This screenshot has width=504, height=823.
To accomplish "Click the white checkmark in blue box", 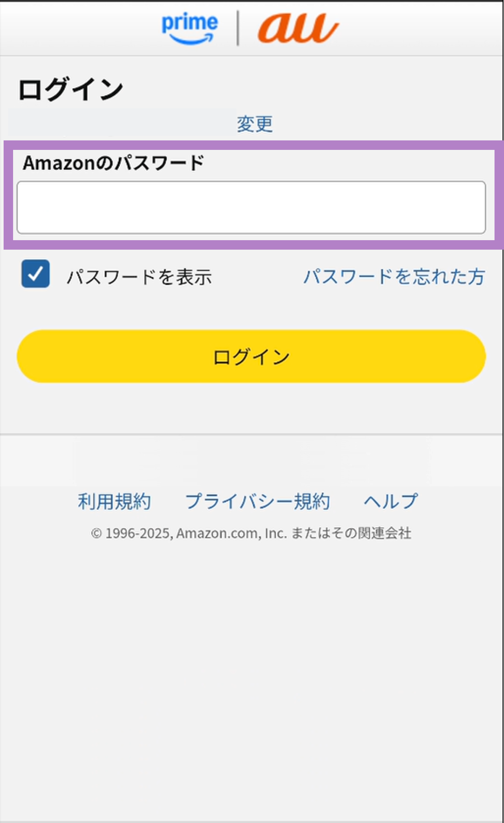I will click(36, 274).
